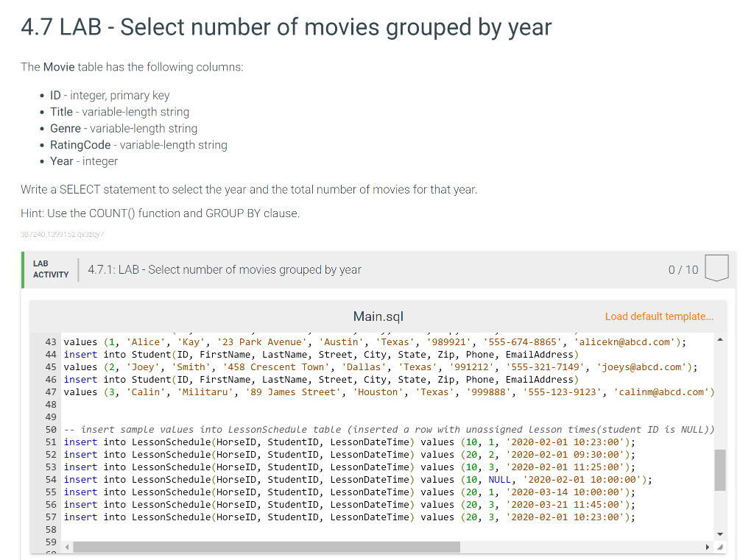Click the LAB ACTIVITY label icon area

50,269
